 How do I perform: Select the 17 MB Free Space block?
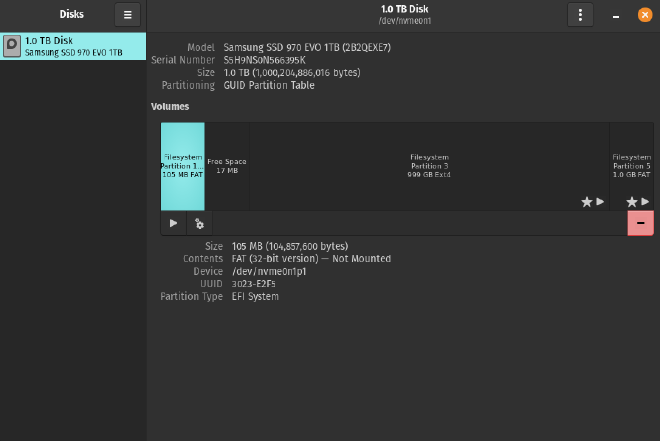coord(227,166)
